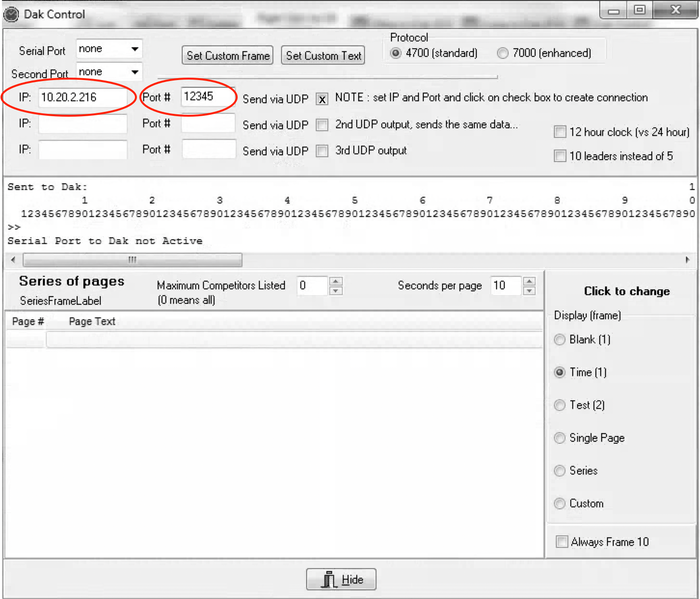The image size is (700, 599).
Task: Click the Hide button
Action: [341, 579]
